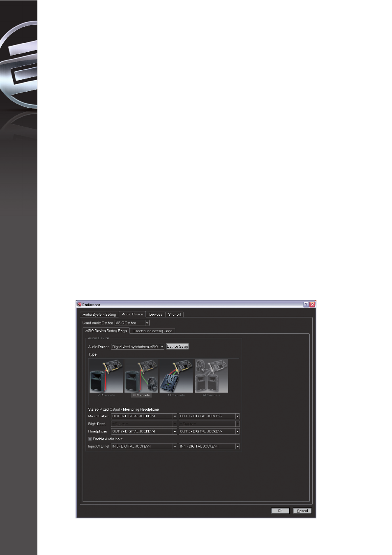Image resolution: width=392 pixels, height=555 pixels.
Task: Switch to Devices tab
Action: pyautogui.click(x=156, y=314)
